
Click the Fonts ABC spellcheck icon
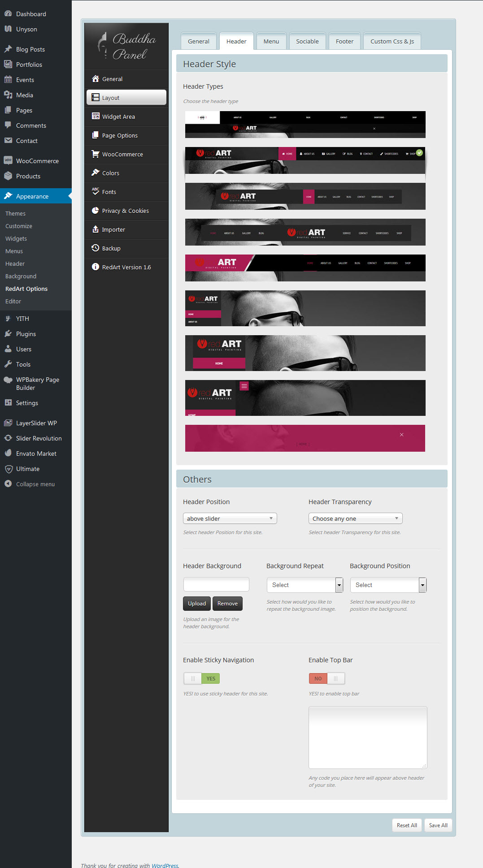point(95,191)
